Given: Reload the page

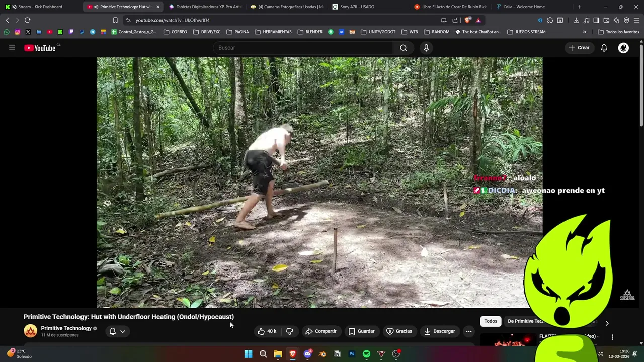Looking at the screenshot, I should (x=27, y=20).
